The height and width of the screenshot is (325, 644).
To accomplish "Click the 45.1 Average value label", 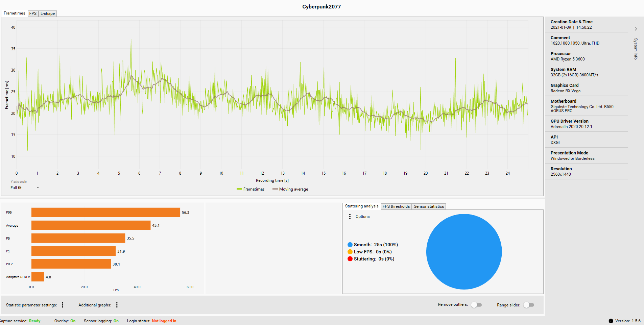I will pos(156,225).
